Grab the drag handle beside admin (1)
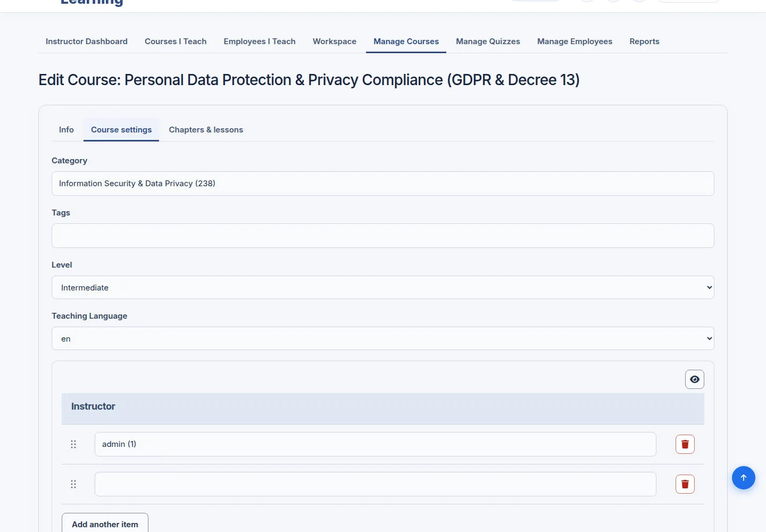 tap(73, 444)
